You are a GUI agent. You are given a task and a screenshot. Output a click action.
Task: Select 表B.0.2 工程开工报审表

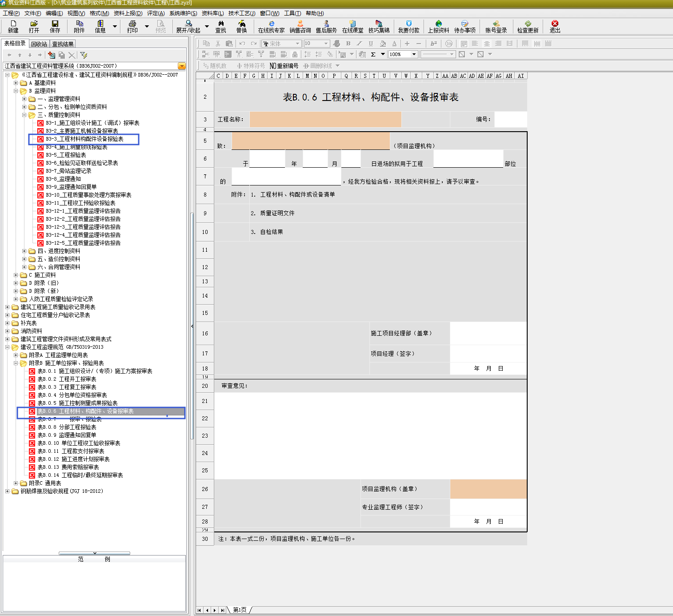click(67, 379)
